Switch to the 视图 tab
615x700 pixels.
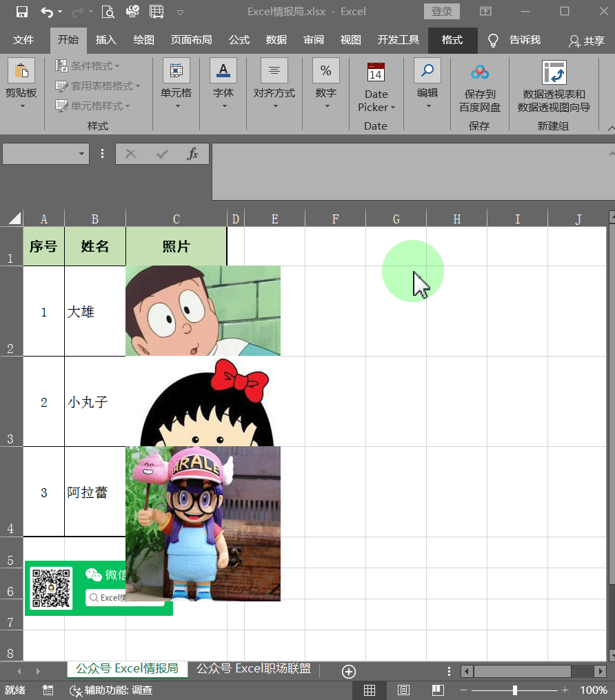(x=351, y=40)
